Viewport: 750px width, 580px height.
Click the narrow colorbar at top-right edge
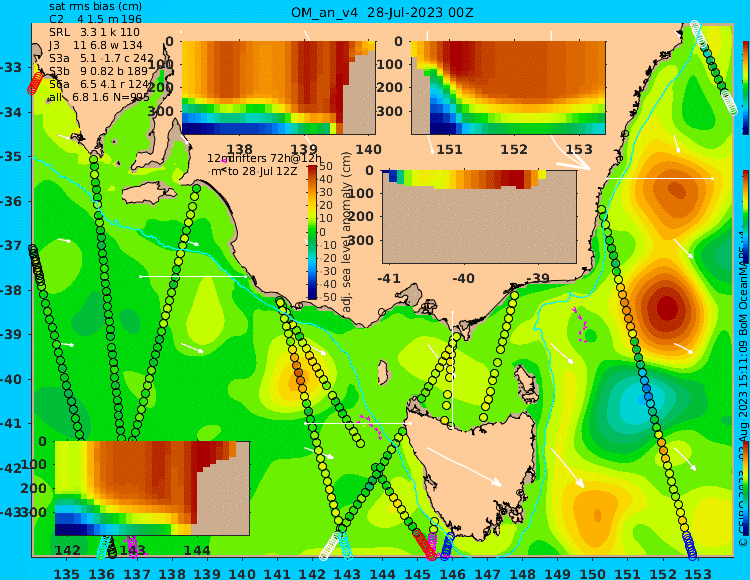click(x=746, y=88)
